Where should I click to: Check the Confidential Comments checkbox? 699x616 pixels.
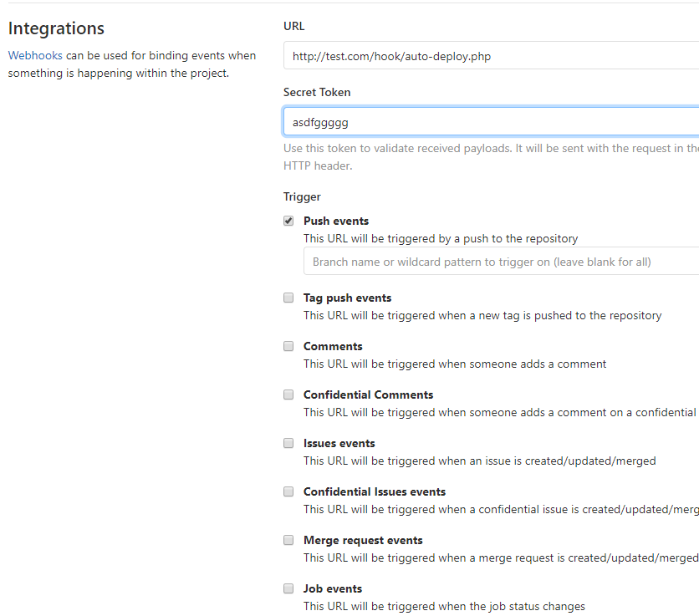[288, 395]
